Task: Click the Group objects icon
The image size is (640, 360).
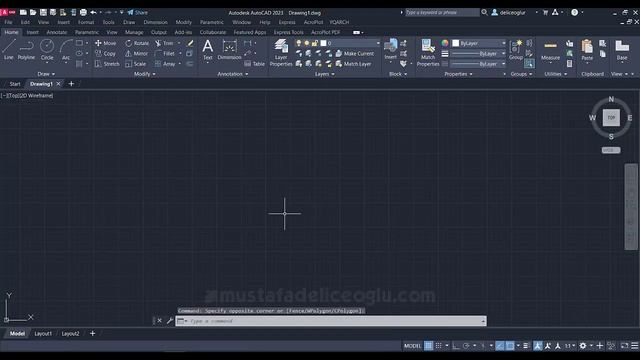Action: pos(516,50)
